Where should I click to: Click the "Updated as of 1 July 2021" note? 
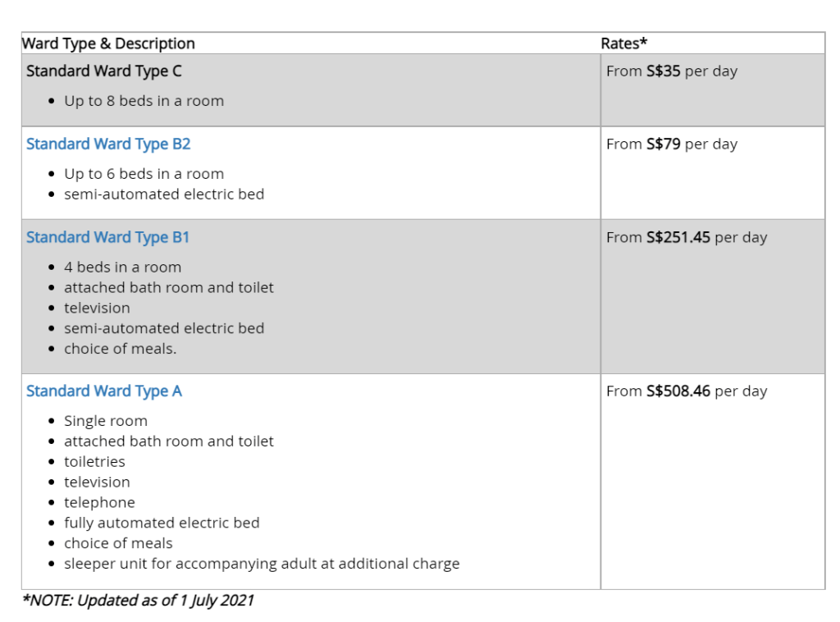pos(138,601)
